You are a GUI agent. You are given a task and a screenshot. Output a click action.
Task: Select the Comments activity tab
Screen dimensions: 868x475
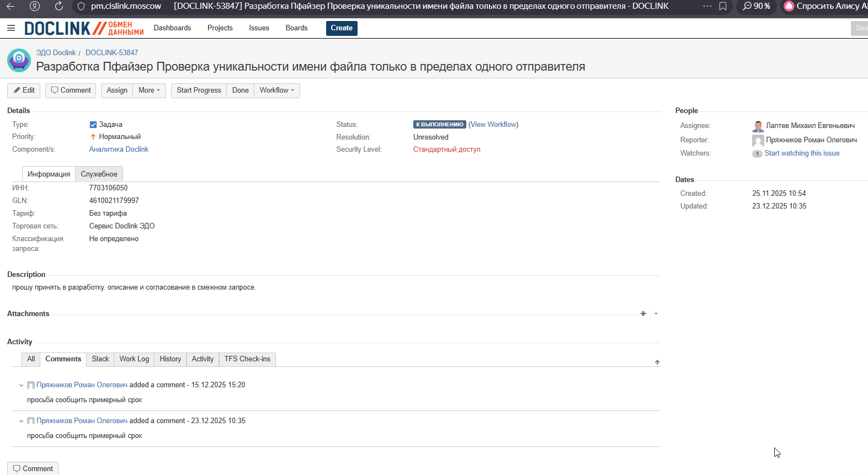click(63, 359)
